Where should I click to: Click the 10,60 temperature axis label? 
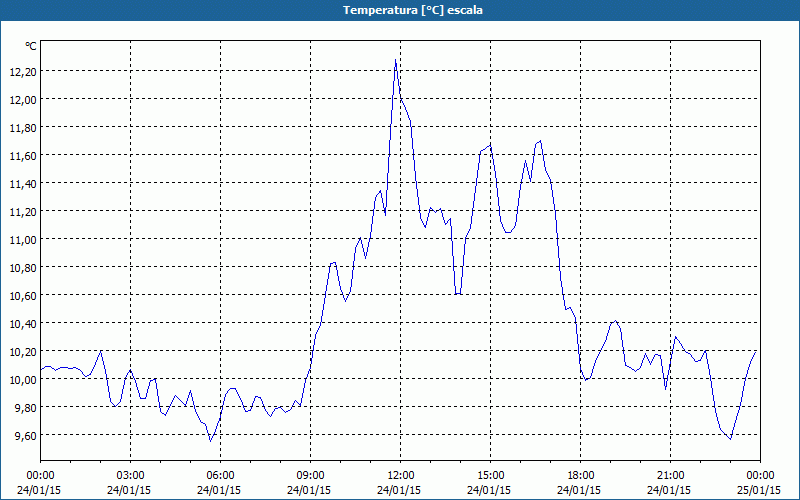point(23,296)
